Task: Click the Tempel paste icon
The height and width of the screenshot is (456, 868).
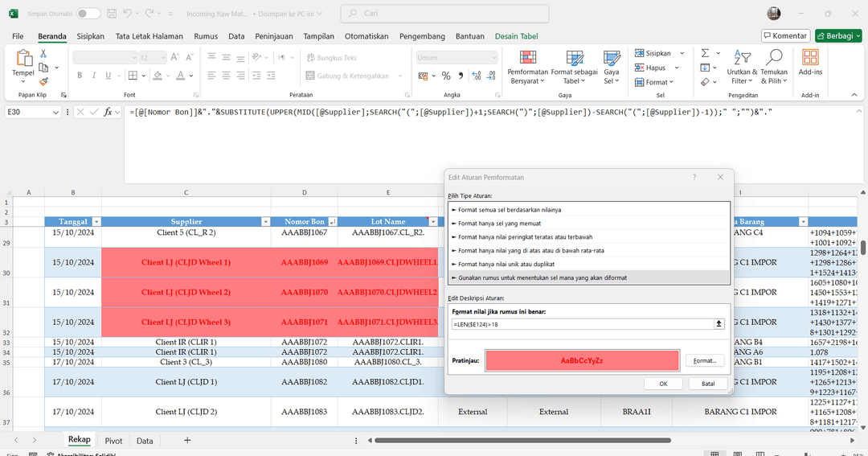Action: (x=23, y=58)
